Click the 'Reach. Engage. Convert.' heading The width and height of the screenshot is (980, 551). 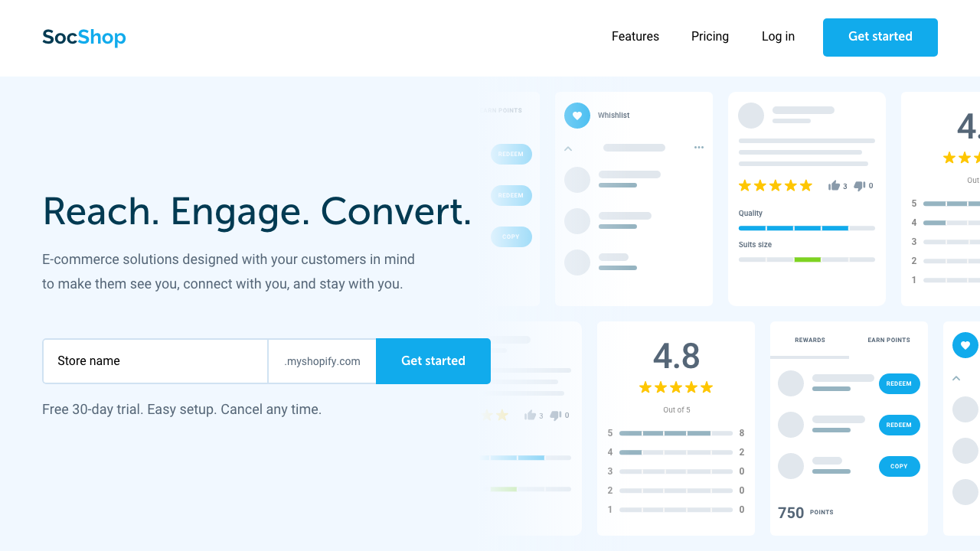pos(257,211)
